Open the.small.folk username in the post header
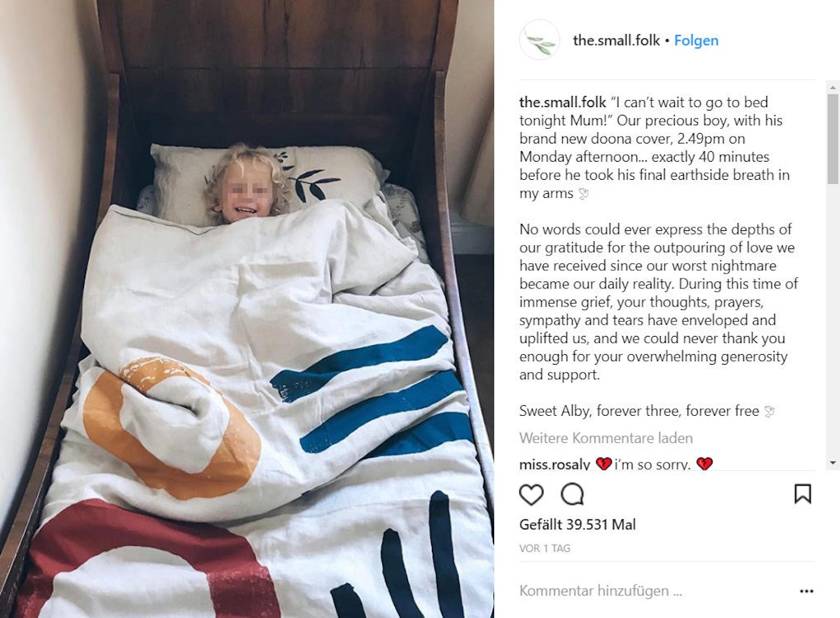 coord(616,41)
